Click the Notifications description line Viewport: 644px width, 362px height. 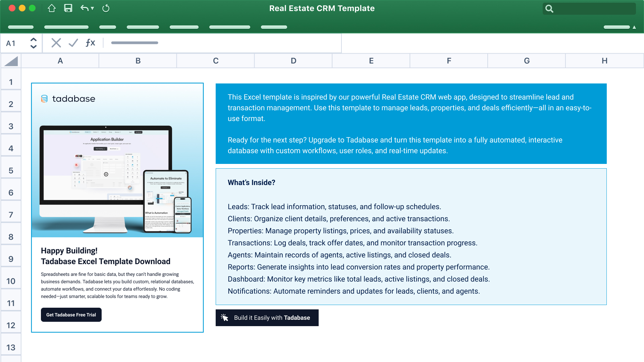click(354, 291)
